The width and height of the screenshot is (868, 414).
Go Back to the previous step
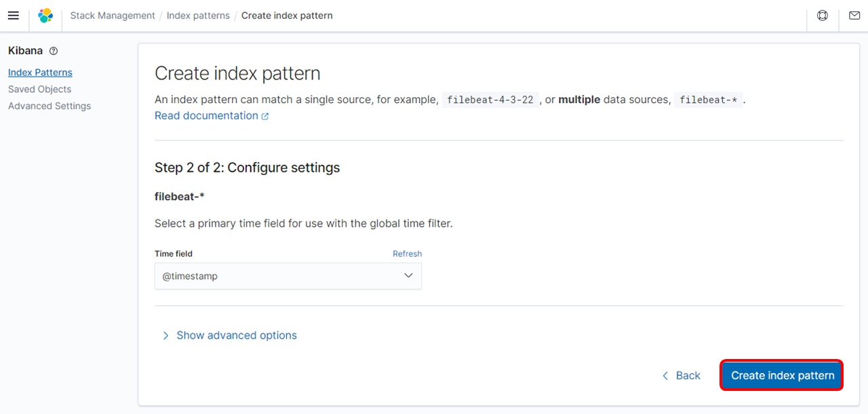point(688,376)
